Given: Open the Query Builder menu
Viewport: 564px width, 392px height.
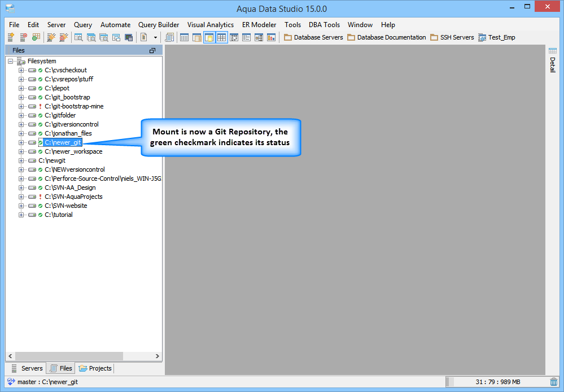Looking at the screenshot, I should tap(159, 24).
